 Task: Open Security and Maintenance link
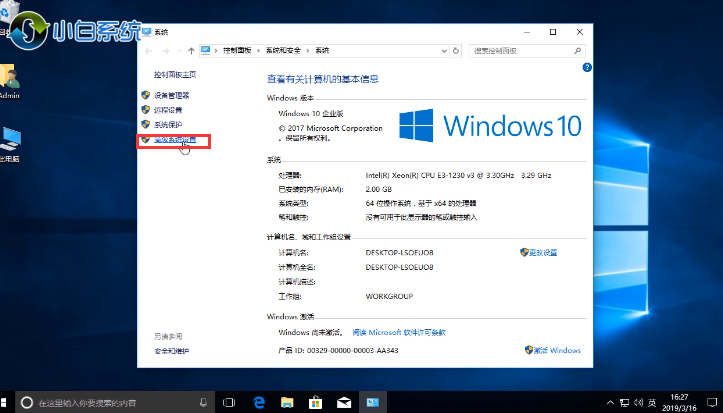(x=172, y=351)
